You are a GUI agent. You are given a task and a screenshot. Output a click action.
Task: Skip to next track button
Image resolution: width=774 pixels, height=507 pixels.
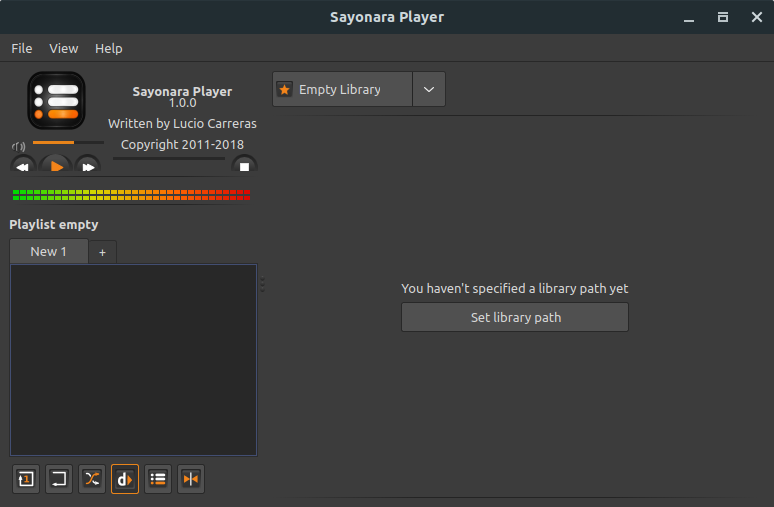(88, 165)
